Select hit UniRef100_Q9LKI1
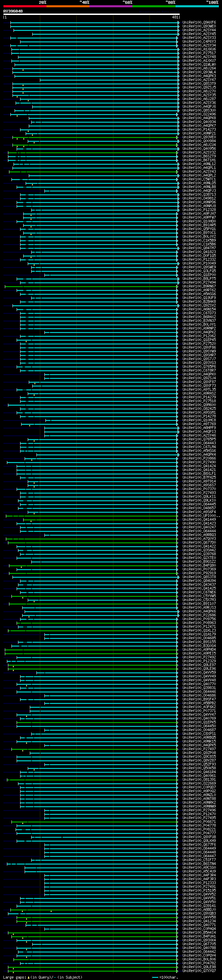The image size is (222, 980). click(199, 497)
